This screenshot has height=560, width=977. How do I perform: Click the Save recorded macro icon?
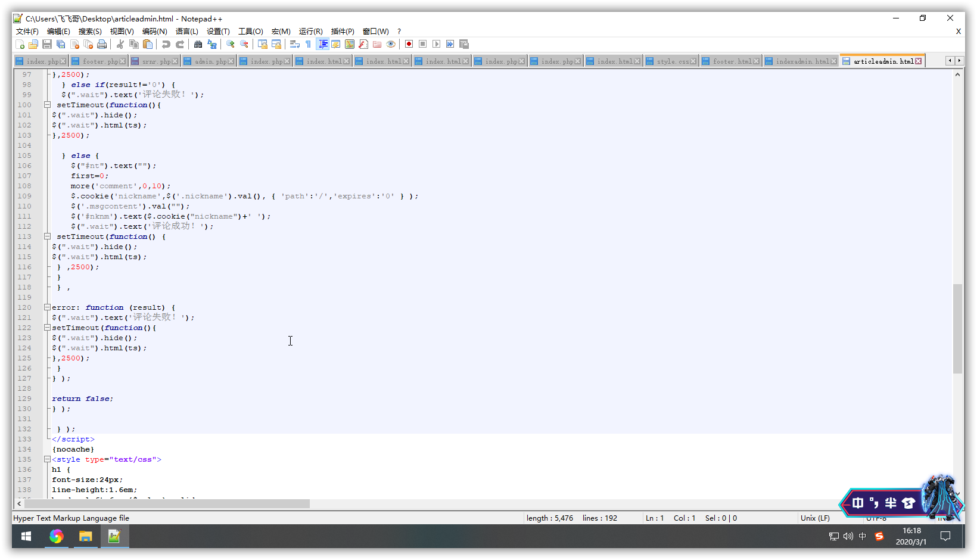(x=463, y=44)
